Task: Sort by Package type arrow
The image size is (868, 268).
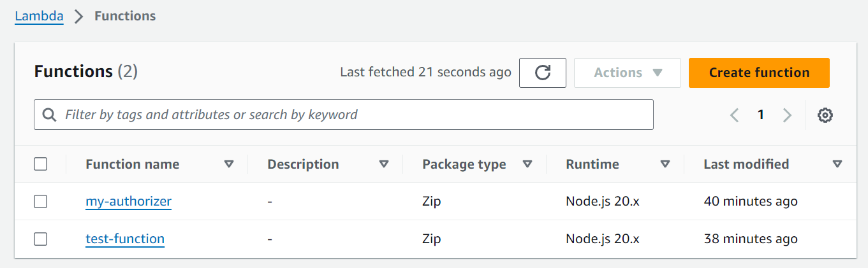Action: coord(527,164)
